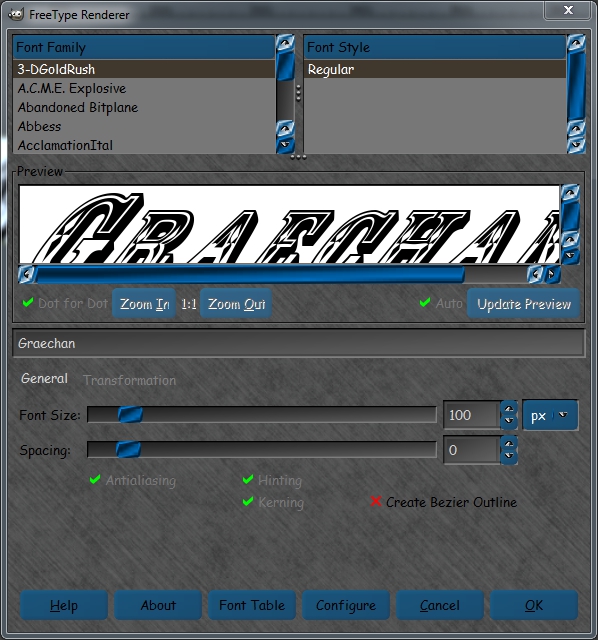
Task: Click preview horizontal scrollbar right arrow at end
Action: click(x=552, y=274)
